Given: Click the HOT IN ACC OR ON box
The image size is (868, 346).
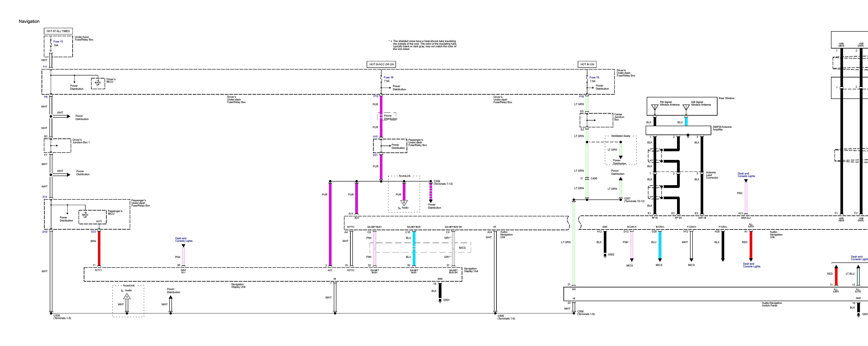Looking at the screenshot, I should (381, 64).
